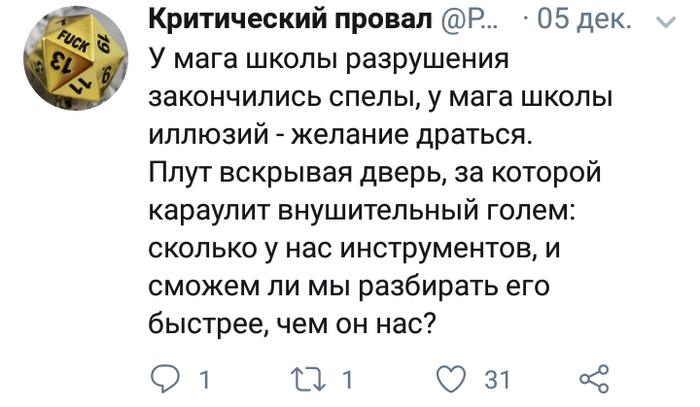Click the line starting 'Плут вскрывая дверь'
The height and width of the screenshot is (407, 700).
[374, 173]
